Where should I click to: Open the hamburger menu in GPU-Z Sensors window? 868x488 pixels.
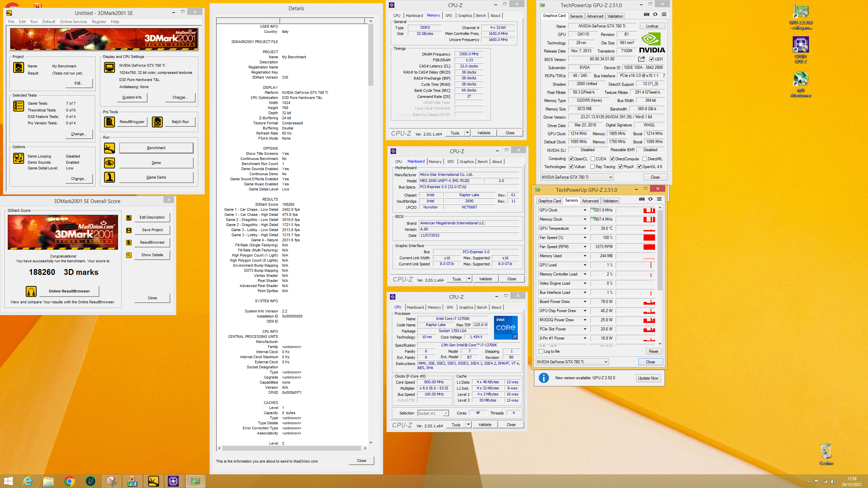click(659, 199)
